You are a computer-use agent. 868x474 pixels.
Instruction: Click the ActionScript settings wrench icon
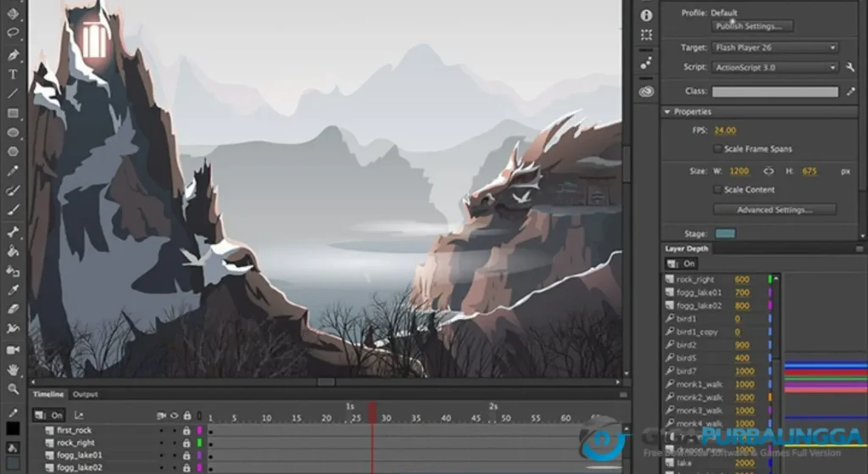click(x=850, y=68)
